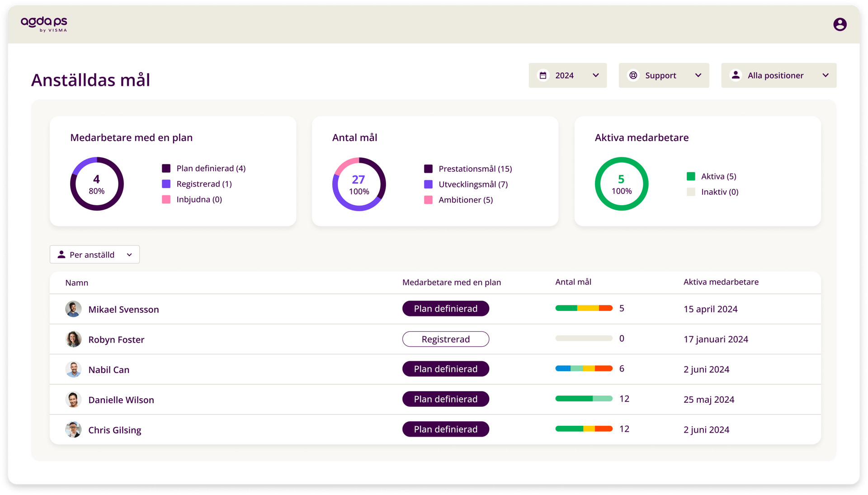Click the support lifebuoy icon
The width and height of the screenshot is (868, 495).
(x=633, y=75)
